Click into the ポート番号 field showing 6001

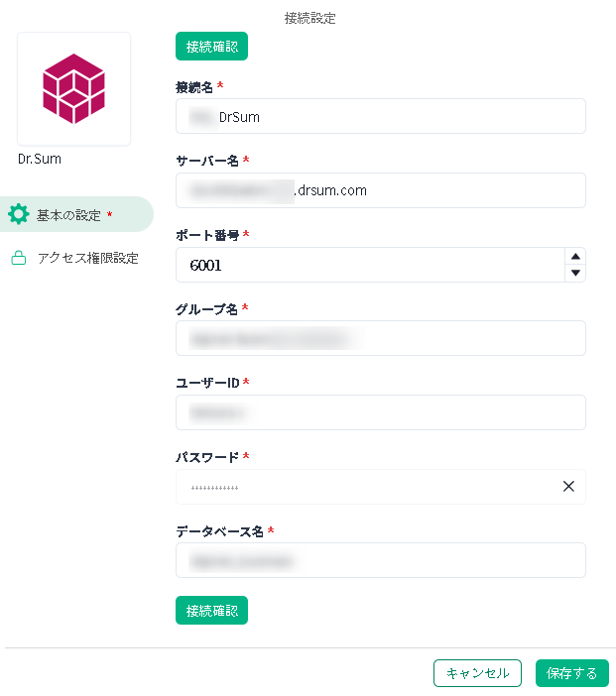tap(367, 265)
